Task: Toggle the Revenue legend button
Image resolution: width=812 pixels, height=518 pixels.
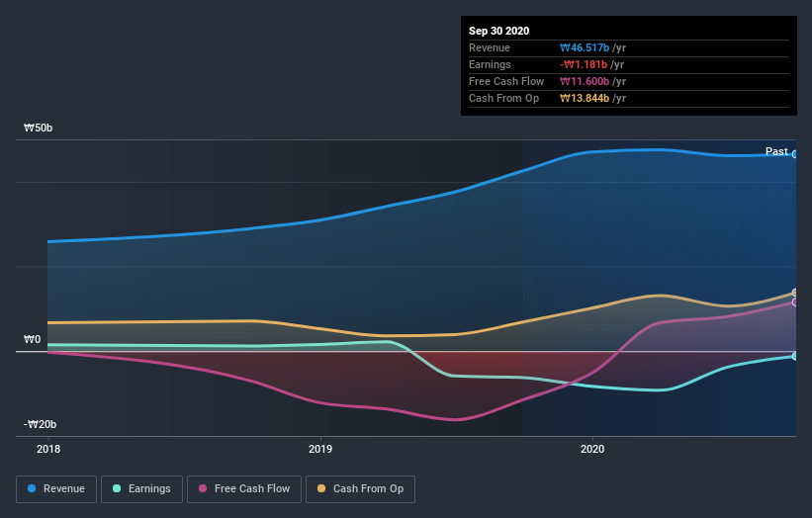Action: tap(56, 489)
